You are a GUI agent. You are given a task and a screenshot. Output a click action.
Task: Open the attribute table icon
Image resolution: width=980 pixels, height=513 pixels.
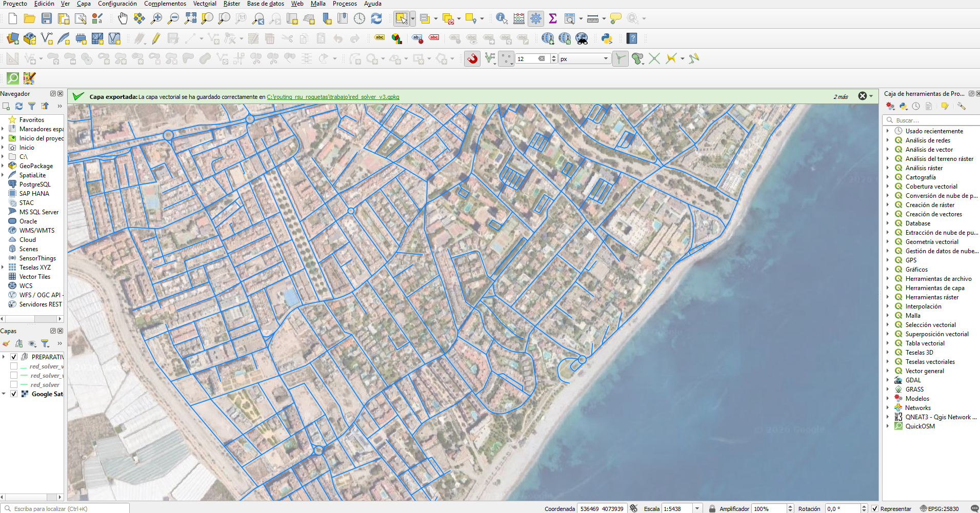[x=519, y=19]
